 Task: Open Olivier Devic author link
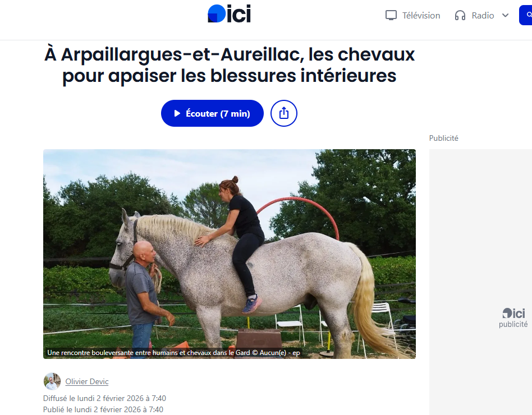coord(87,381)
